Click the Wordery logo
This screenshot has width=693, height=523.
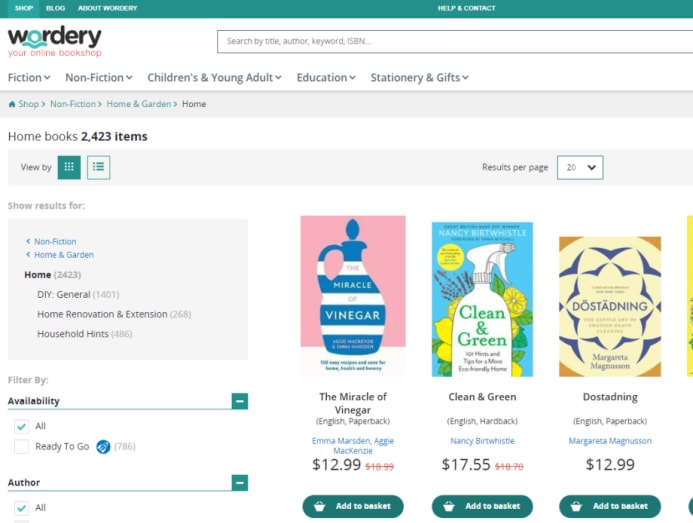coord(54,41)
